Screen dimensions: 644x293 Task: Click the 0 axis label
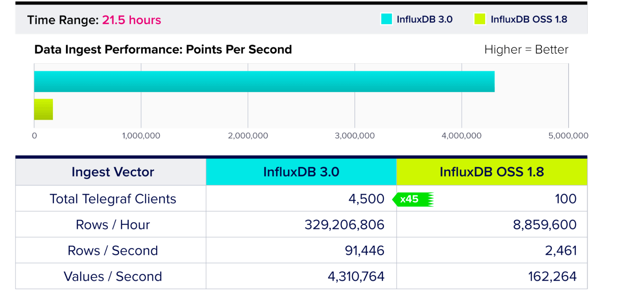coord(34,136)
